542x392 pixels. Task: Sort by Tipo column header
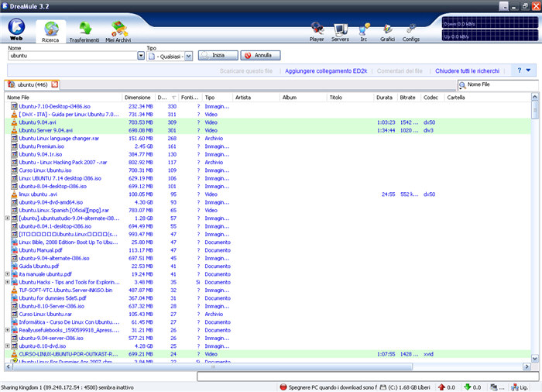point(218,98)
